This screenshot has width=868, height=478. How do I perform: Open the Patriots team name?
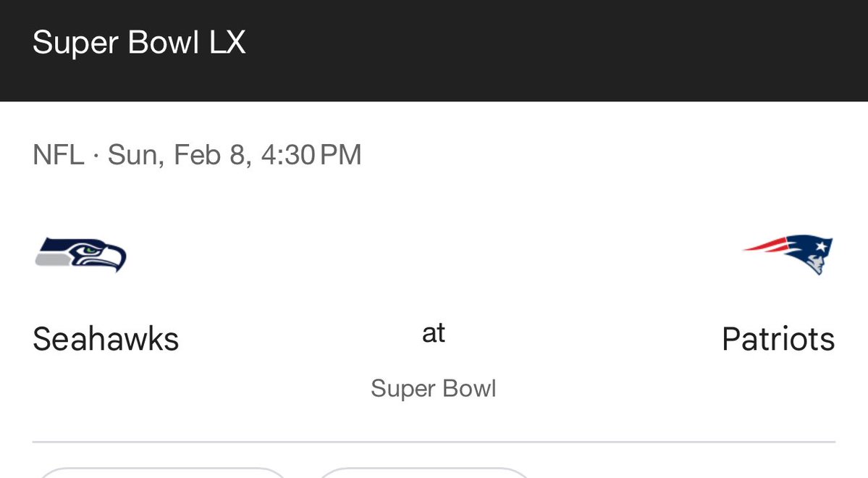[x=778, y=339]
